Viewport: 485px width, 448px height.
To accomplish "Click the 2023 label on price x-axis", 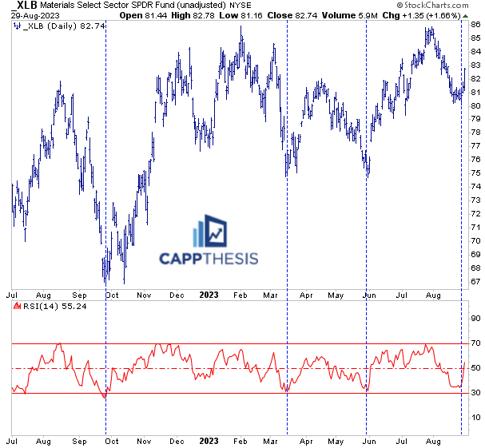I will pyautogui.click(x=208, y=293).
